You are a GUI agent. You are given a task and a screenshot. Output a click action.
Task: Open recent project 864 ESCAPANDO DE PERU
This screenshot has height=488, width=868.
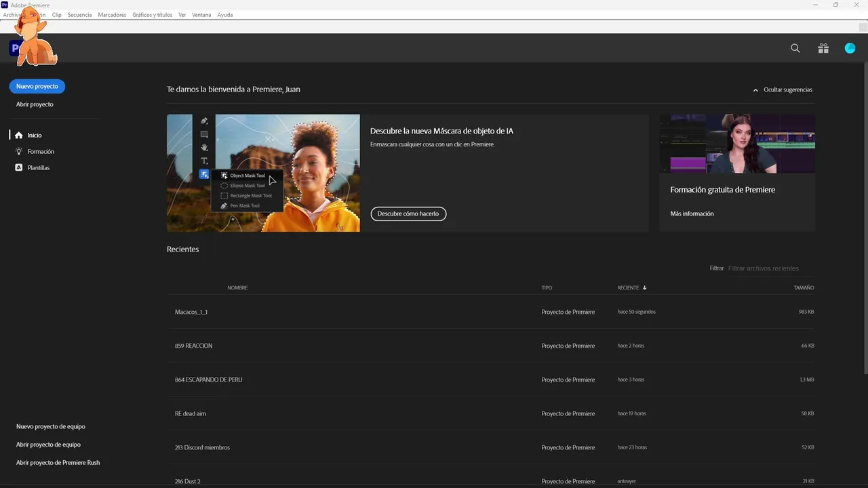[491, 380]
